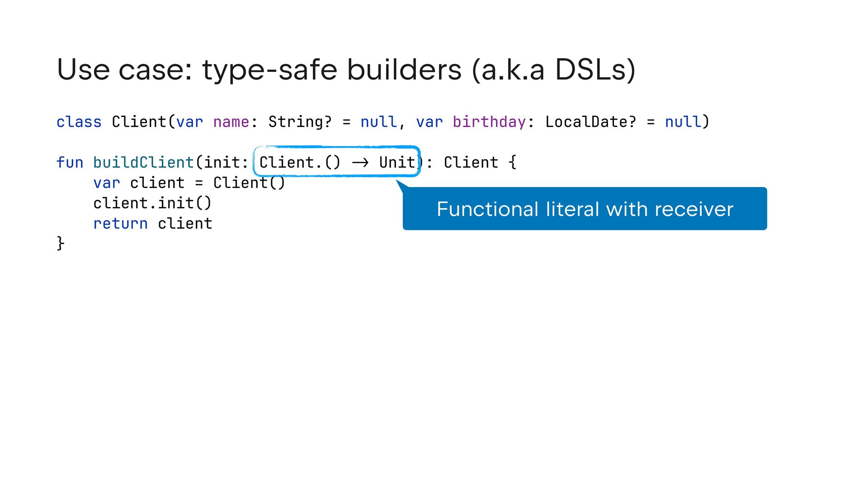Click the 'return' keyword

[x=120, y=224]
